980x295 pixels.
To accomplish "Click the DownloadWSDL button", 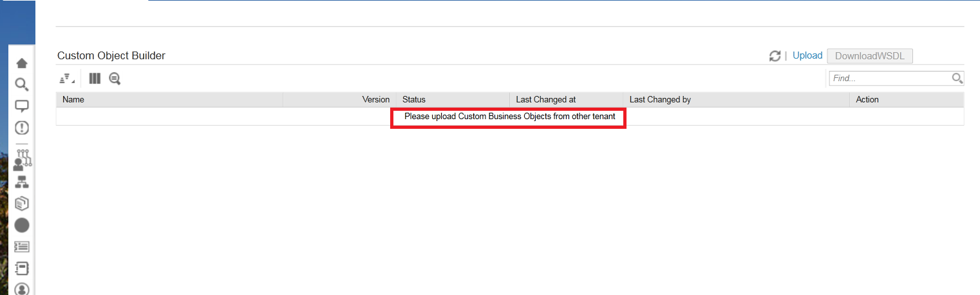I will click(870, 56).
